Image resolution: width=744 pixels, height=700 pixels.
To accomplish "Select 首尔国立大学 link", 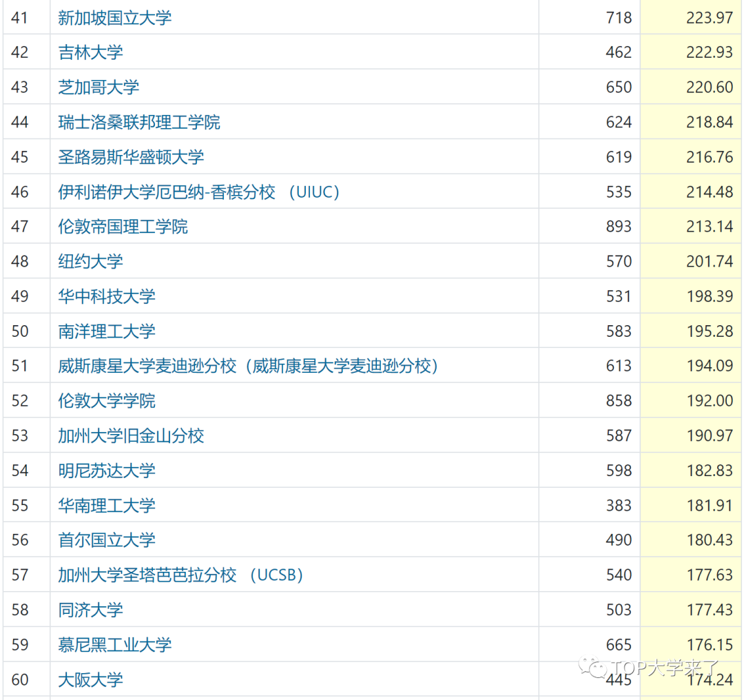I will [x=107, y=540].
